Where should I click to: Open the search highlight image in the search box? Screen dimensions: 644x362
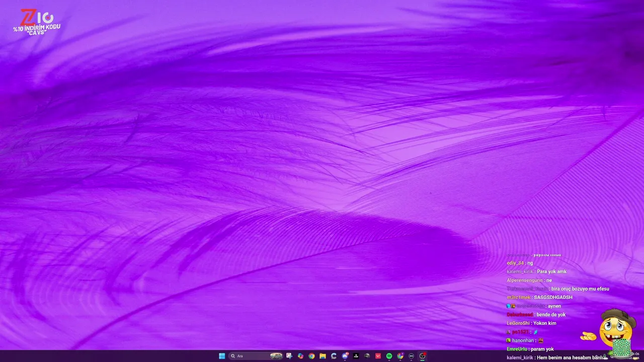point(276,356)
